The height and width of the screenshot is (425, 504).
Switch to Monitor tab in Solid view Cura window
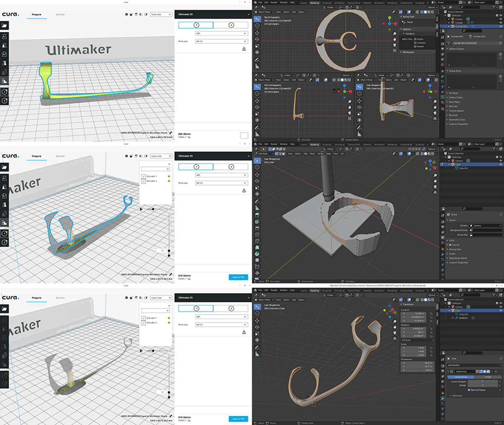[60, 14]
